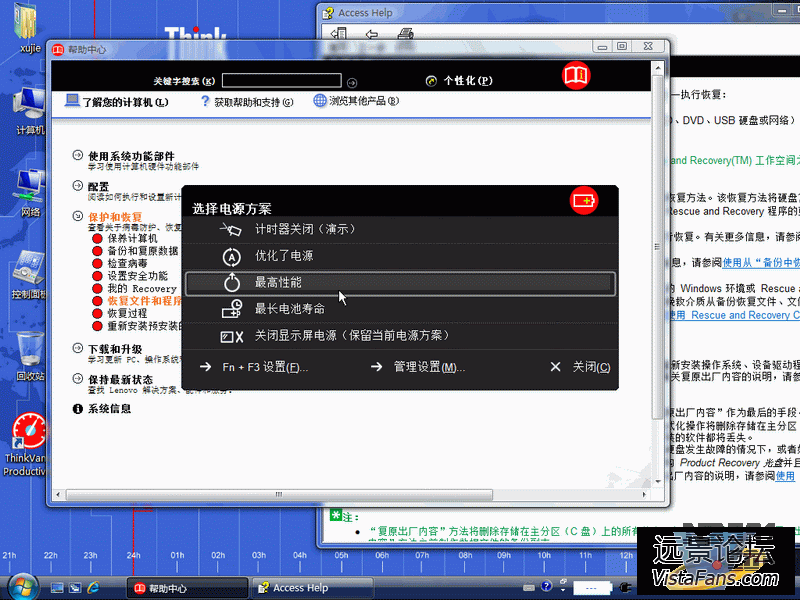The width and height of the screenshot is (800, 600).
Task: Select the 最高性能 power scheme option
Action: tap(278, 283)
